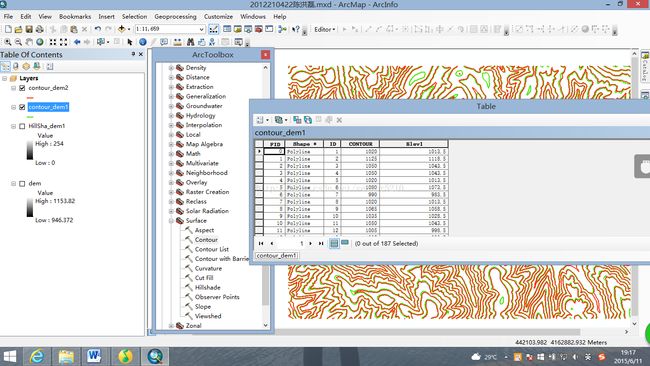Open the map scale dropdown
Screen dimensions: 650x366
[201, 29]
